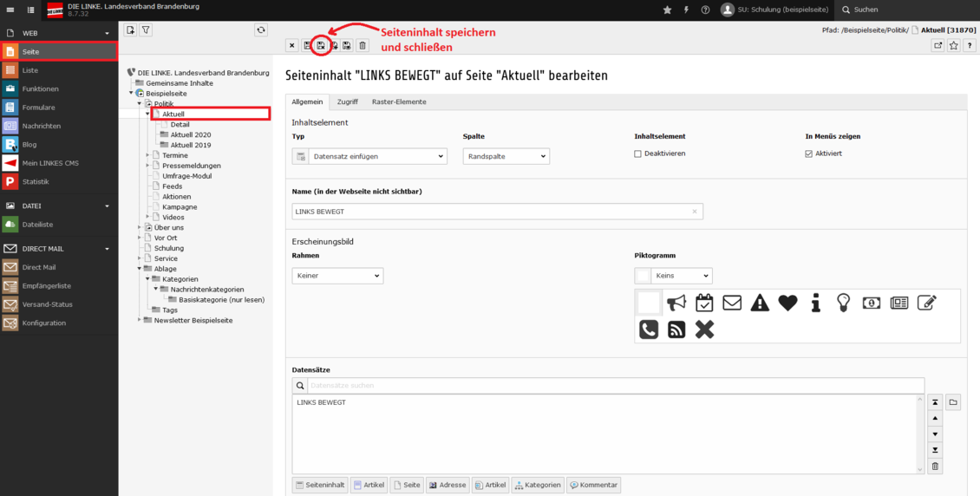Click save and close icon
This screenshot has width=980, height=496.
[x=321, y=45]
